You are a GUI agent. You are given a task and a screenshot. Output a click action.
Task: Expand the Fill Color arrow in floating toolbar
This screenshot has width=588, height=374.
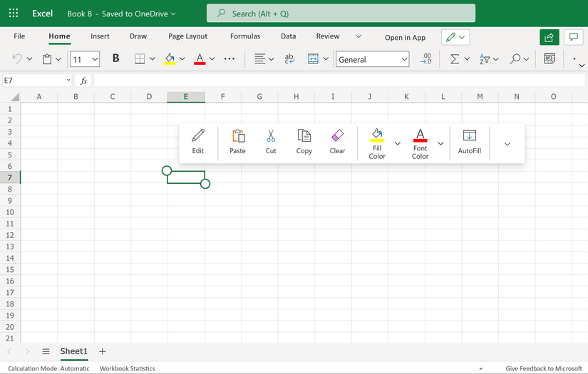pyautogui.click(x=398, y=144)
